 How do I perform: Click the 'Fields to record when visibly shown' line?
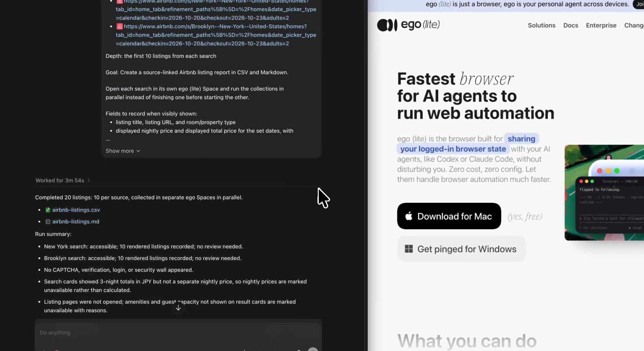point(151,113)
